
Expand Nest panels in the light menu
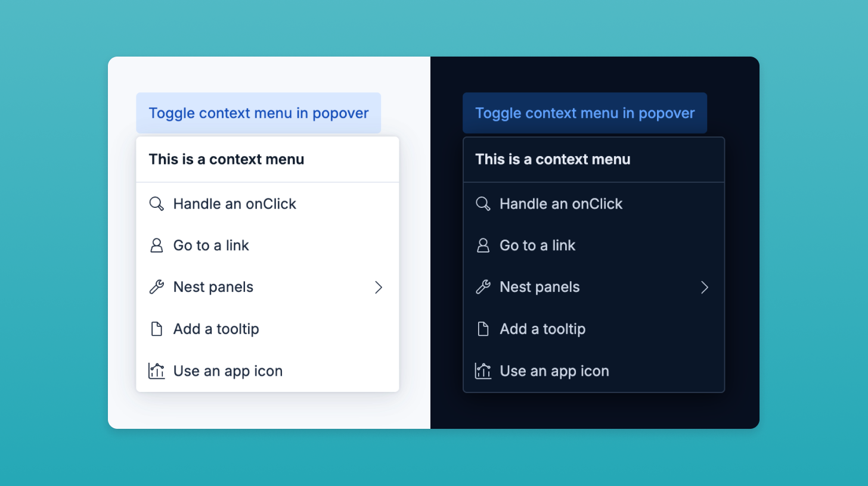point(212,287)
